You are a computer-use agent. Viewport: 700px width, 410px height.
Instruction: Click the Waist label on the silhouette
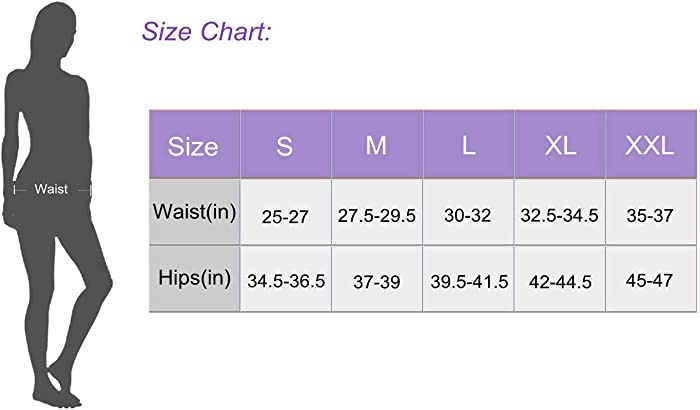51,189
